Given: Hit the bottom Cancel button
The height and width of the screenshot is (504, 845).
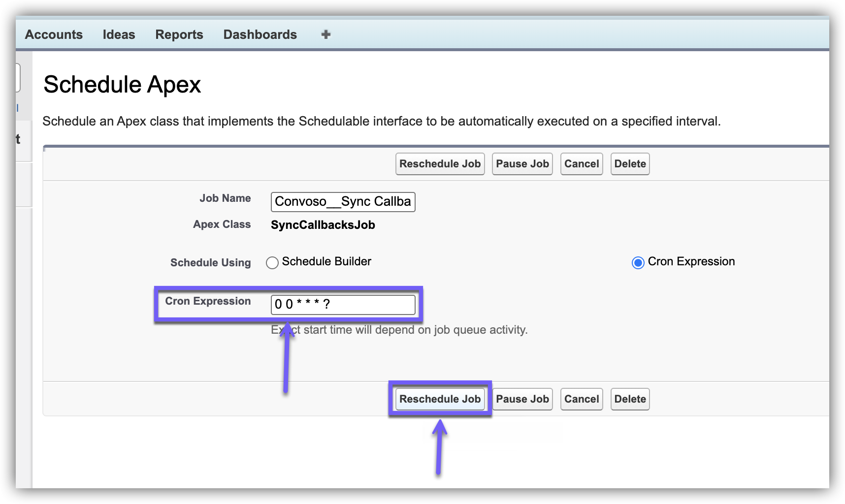Looking at the screenshot, I should coord(581,399).
